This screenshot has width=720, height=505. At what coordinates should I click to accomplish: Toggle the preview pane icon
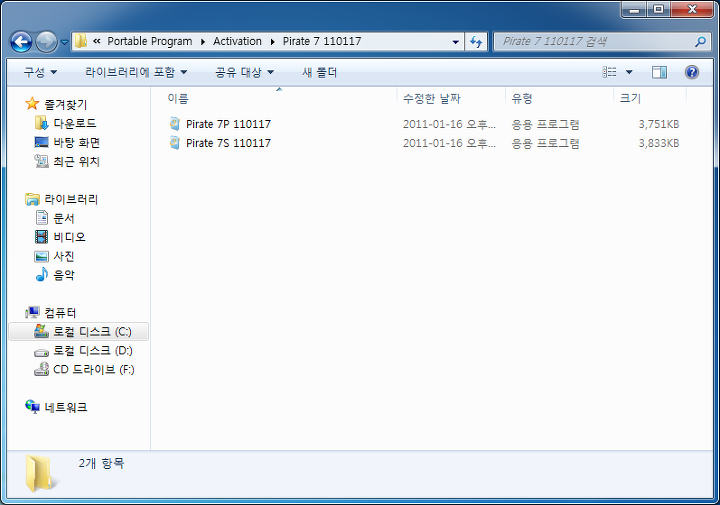[x=659, y=72]
